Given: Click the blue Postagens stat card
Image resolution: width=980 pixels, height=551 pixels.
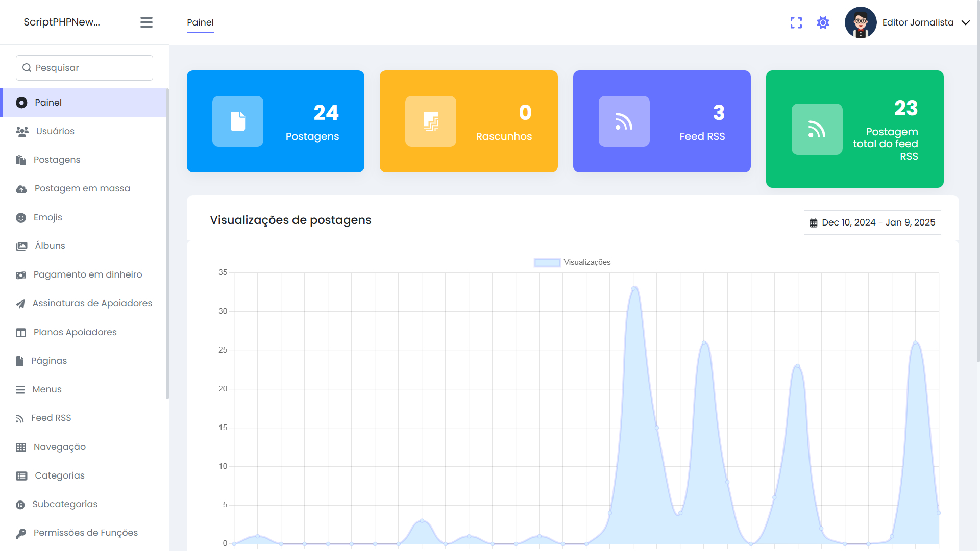Looking at the screenshot, I should (x=276, y=121).
